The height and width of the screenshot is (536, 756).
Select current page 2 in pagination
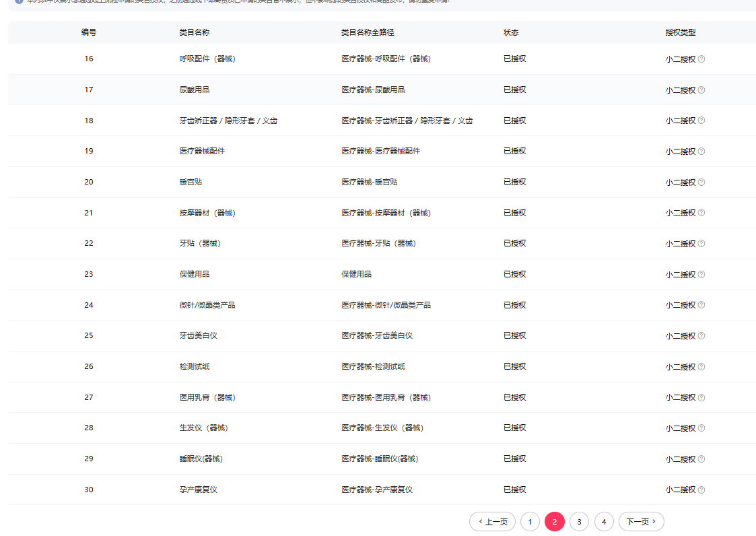(554, 522)
